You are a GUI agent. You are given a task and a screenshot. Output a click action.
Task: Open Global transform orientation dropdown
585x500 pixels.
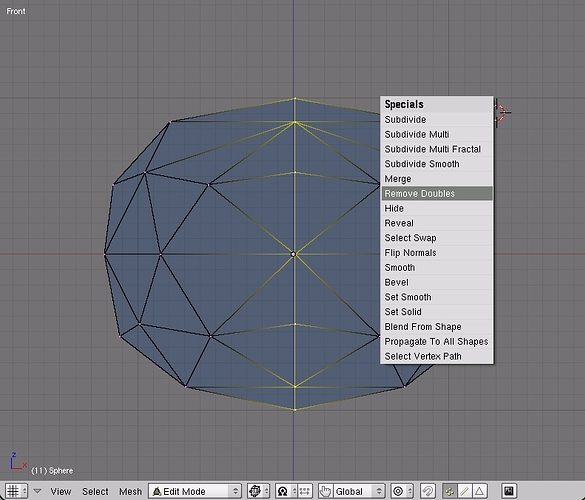pyautogui.click(x=358, y=491)
